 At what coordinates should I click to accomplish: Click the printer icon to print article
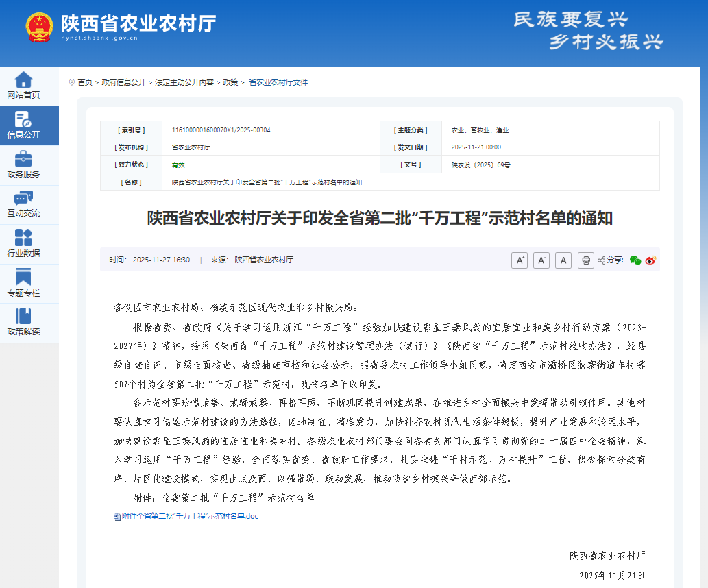[x=585, y=260]
